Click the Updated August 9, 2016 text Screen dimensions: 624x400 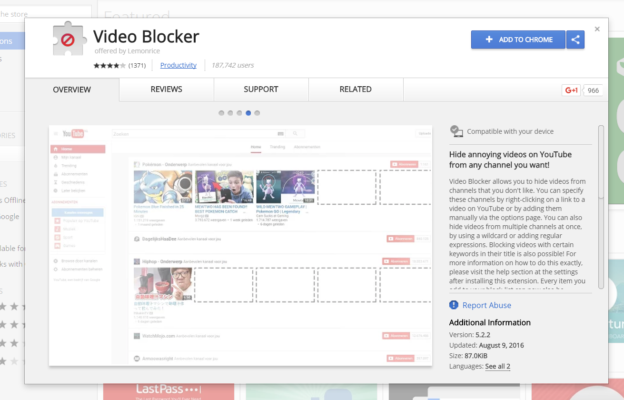pyautogui.click(x=486, y=345)
